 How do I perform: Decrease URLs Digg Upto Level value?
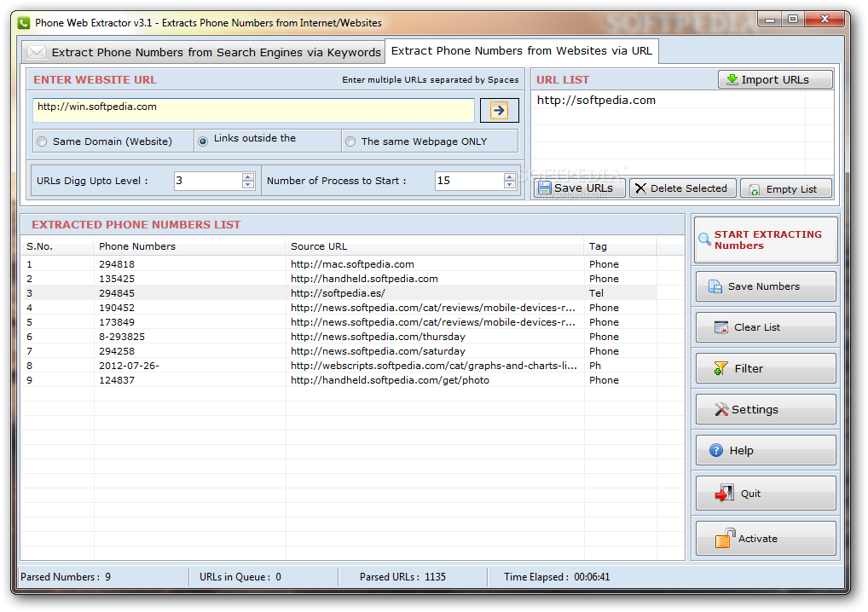click(x=248, y=185)
